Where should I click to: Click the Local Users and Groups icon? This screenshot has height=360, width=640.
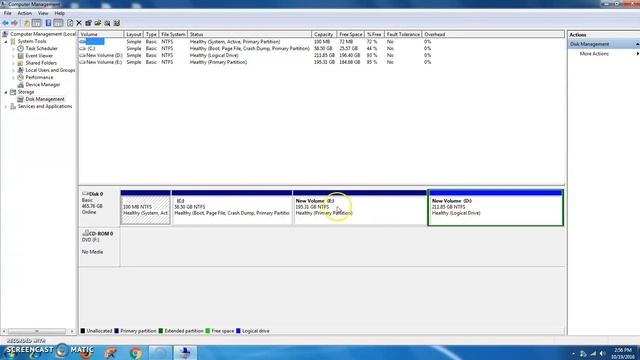pos(20,70)
